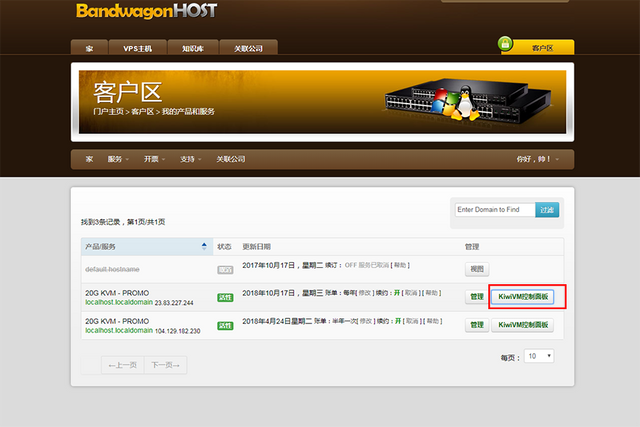Viewport: 640px width, 427px height.
Task: Expand the 支持 dropdown menu
Action: (x=191, y=159)
